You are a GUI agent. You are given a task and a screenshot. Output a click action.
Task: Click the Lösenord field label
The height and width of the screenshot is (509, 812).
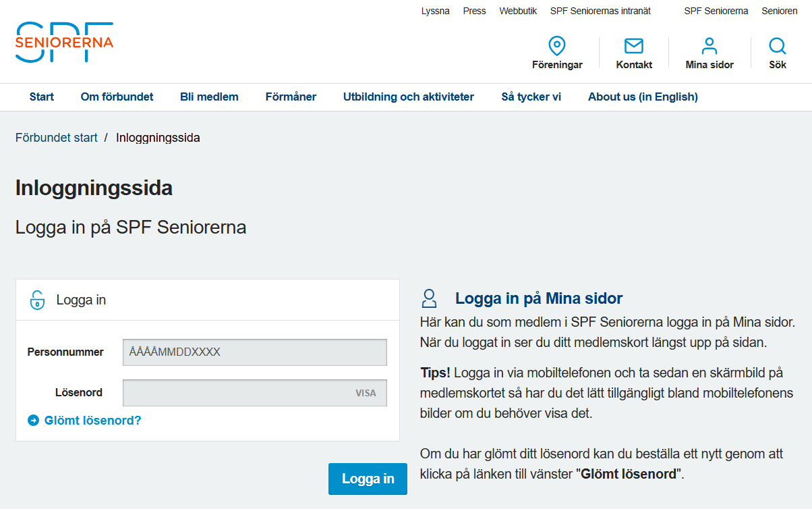(79, 392)
